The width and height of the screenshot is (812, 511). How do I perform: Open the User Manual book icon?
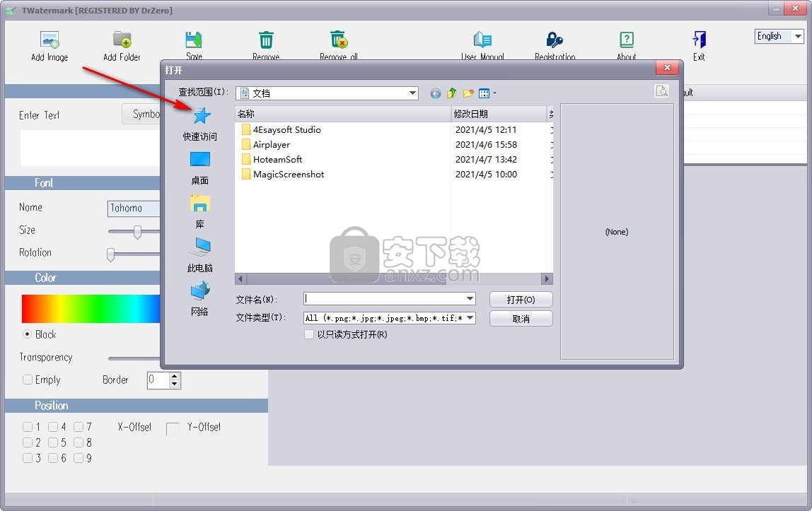point(482,40)
